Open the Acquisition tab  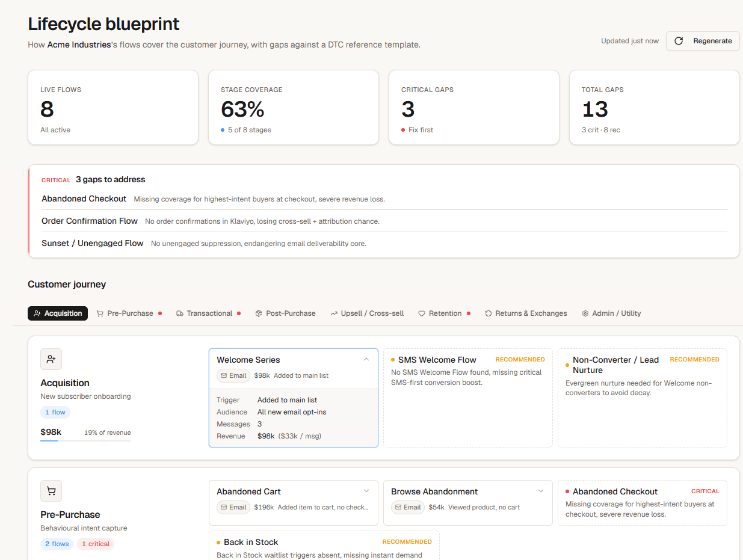click(x=58, y=313)
